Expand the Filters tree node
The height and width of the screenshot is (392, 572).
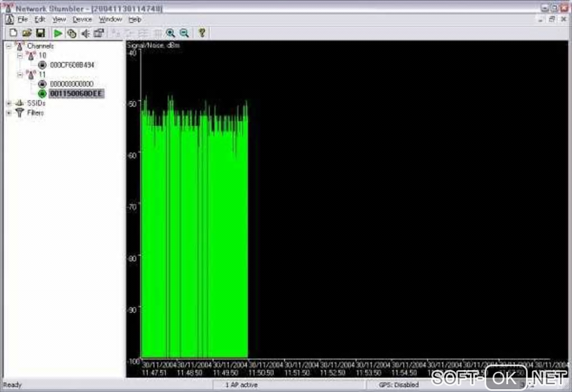pyautogui.click(x=9, y=113)
